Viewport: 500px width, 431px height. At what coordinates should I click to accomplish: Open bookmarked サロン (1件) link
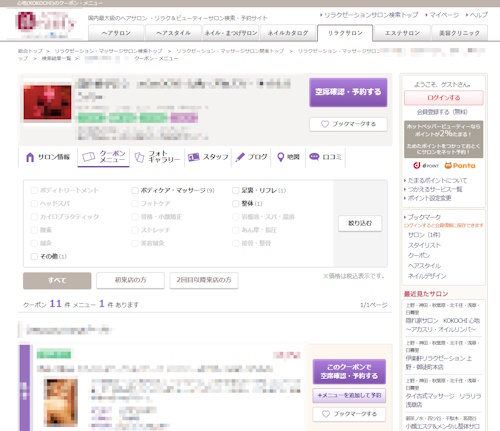[424, 235]
